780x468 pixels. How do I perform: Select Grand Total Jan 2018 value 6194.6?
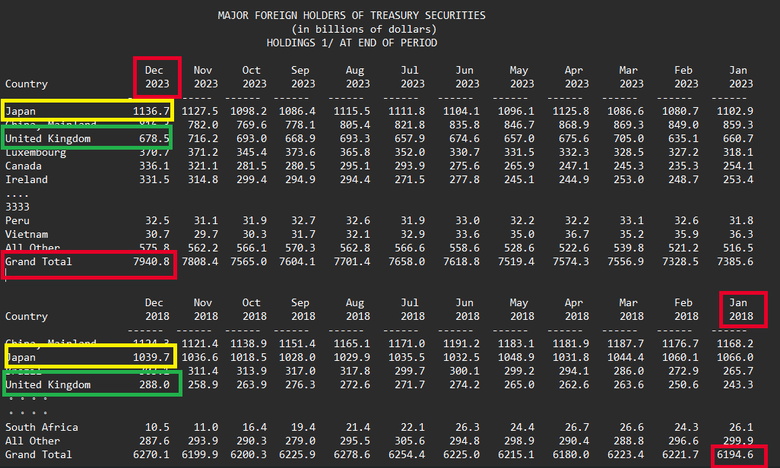pyautogui.click(x=735, y=455)
